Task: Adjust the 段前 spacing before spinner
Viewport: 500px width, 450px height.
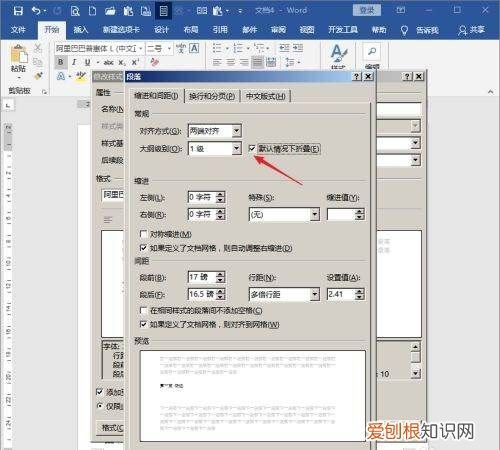Action: click(x=220, y=277)
